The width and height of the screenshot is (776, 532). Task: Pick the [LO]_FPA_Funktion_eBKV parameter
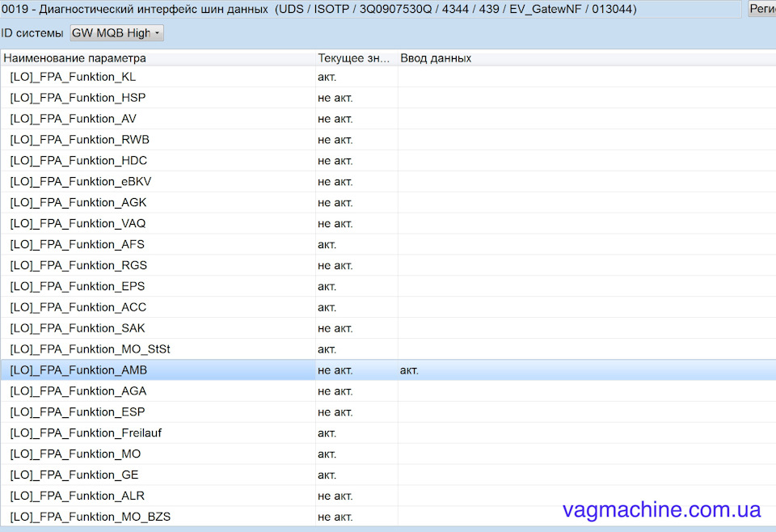[80, 182]
